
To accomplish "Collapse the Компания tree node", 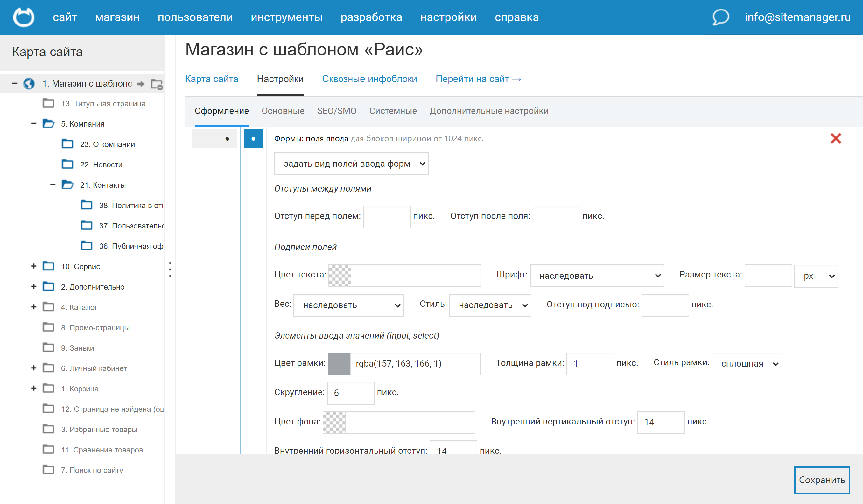I will pyautogui.click(x=33, y=123).
